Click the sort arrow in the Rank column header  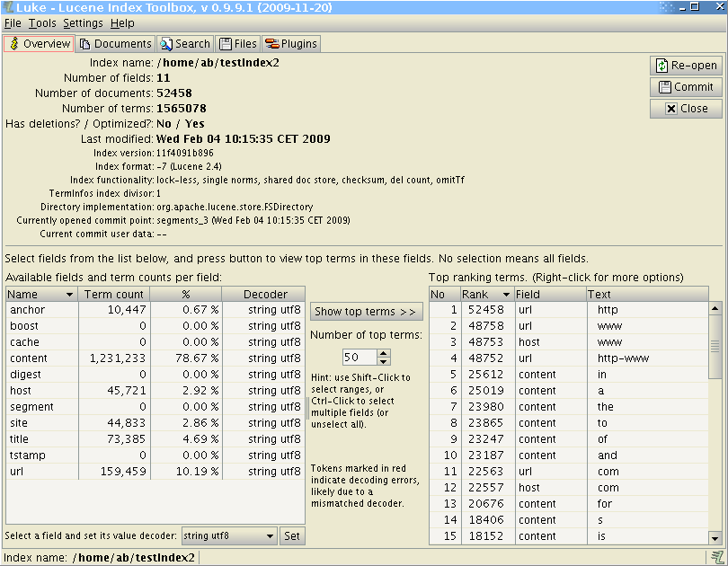(506, 295)
